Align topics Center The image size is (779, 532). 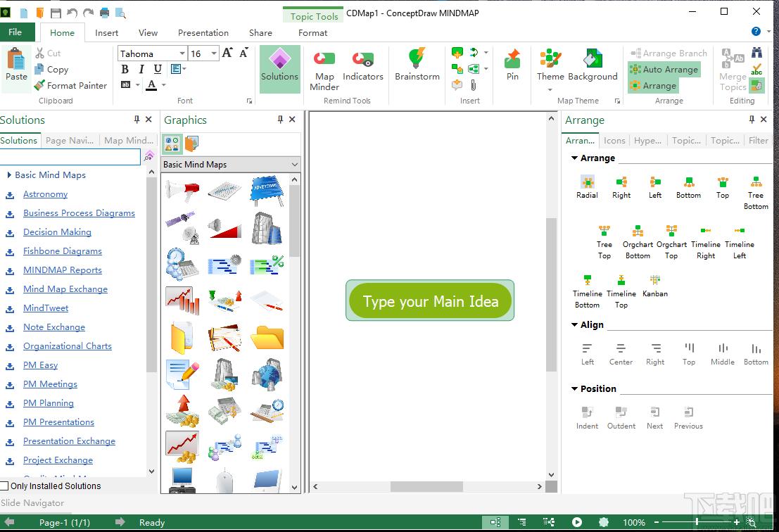point(621,354)
